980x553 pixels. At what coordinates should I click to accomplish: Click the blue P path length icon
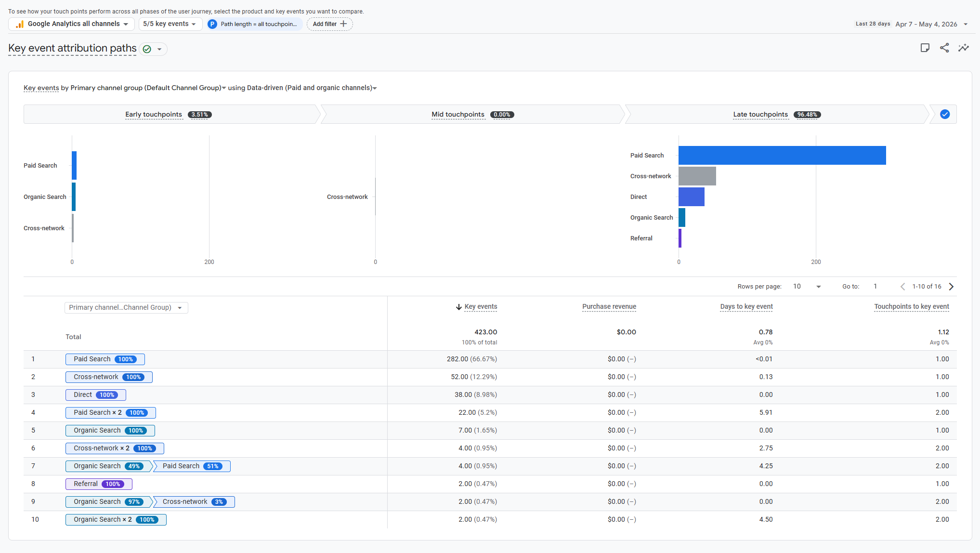click(x=212, y=24)
